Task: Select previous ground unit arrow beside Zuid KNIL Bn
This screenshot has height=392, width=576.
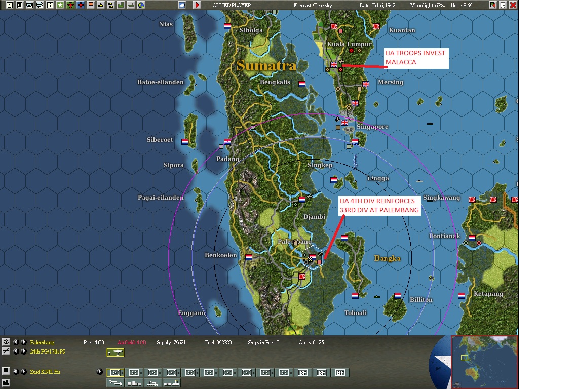Action: pos(15,371)
